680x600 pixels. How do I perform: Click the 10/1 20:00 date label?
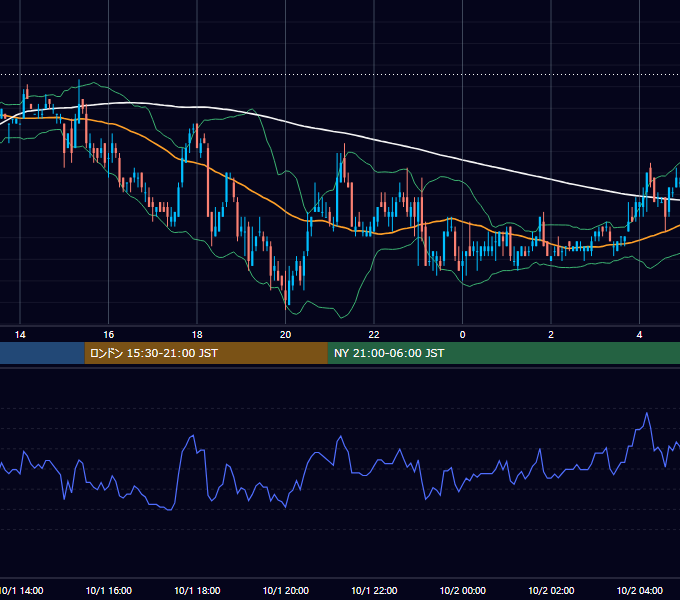pyautogui.click(x=285, y=590)
